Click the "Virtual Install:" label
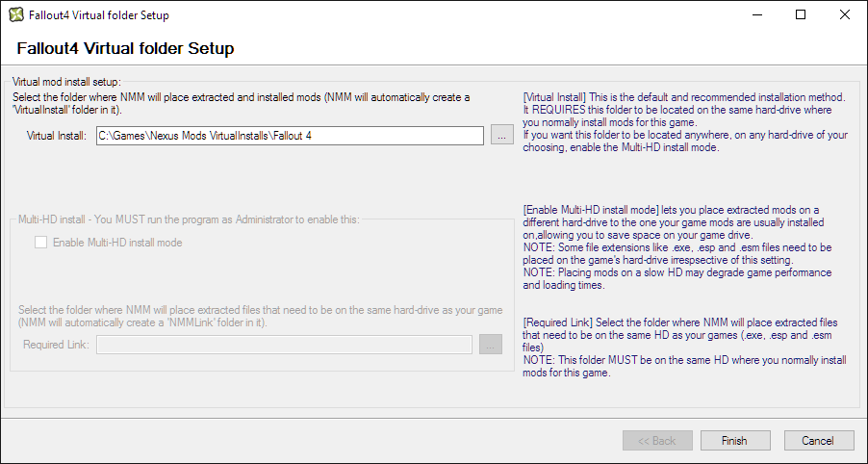This screenshot has width=868, height=464. 57,136
